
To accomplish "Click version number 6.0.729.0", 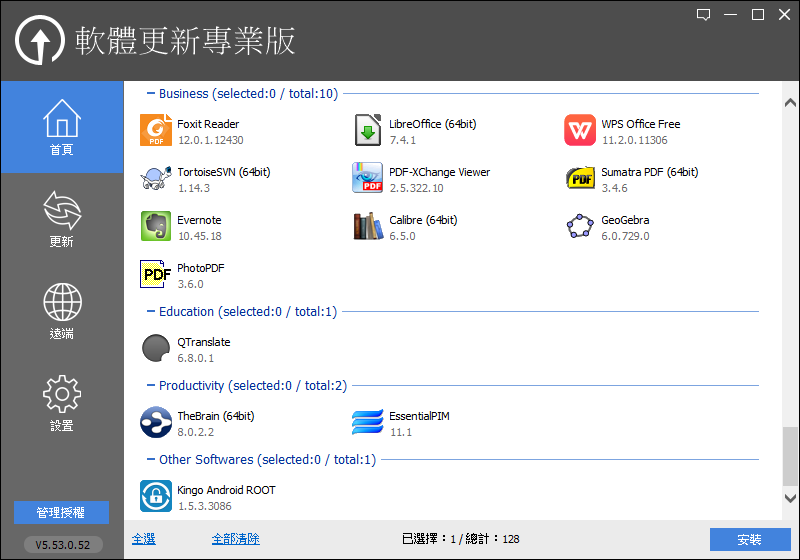I will tap(626, 236).
